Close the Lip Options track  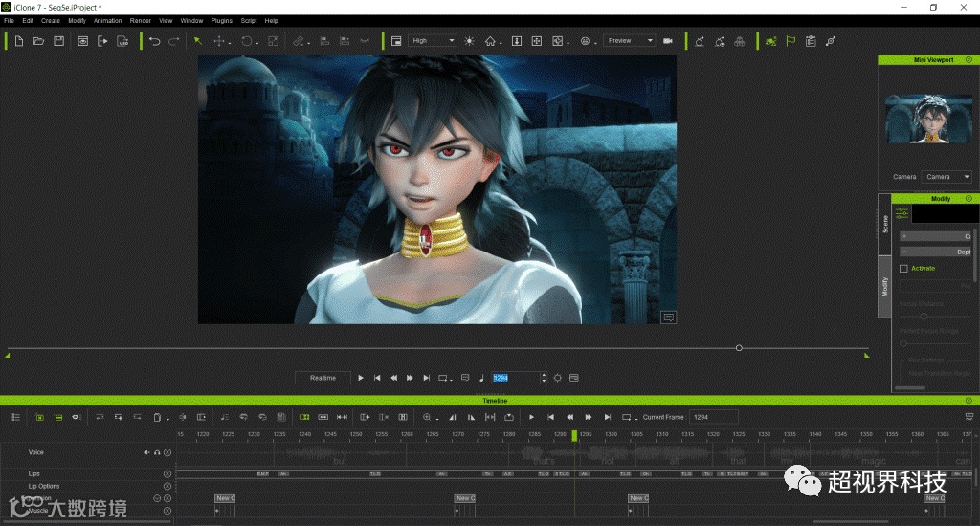coord(167,486)
